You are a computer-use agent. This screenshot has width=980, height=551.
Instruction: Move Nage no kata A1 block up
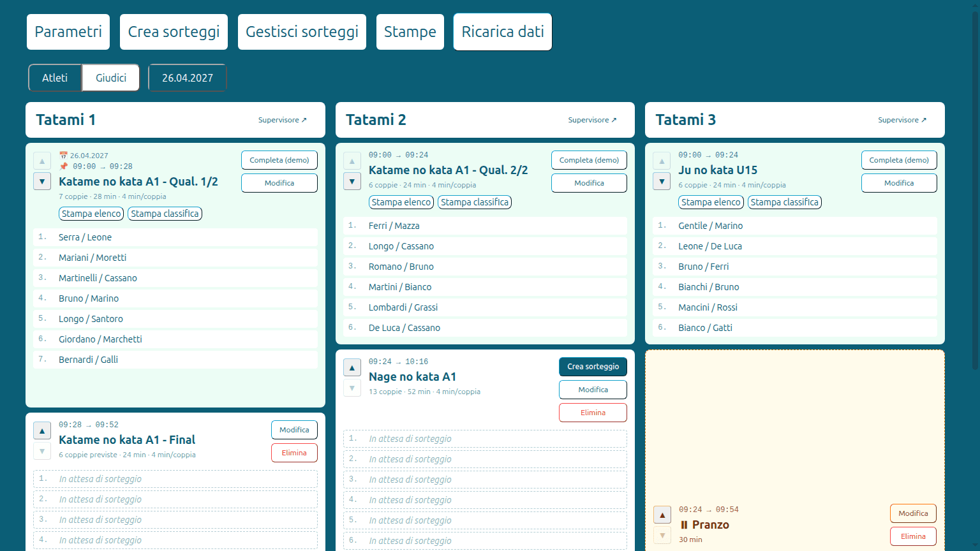coord(352,368)
